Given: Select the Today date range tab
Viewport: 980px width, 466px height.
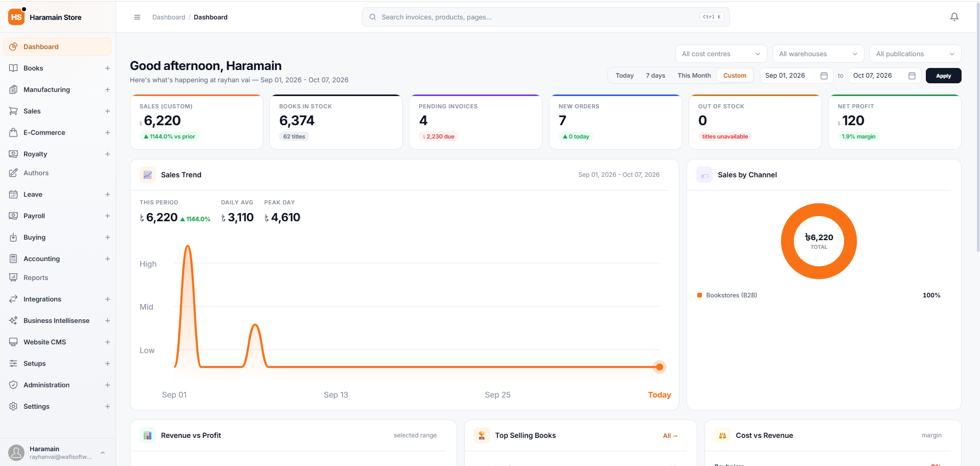Looking at the screenshot, I should pos(625,76).
